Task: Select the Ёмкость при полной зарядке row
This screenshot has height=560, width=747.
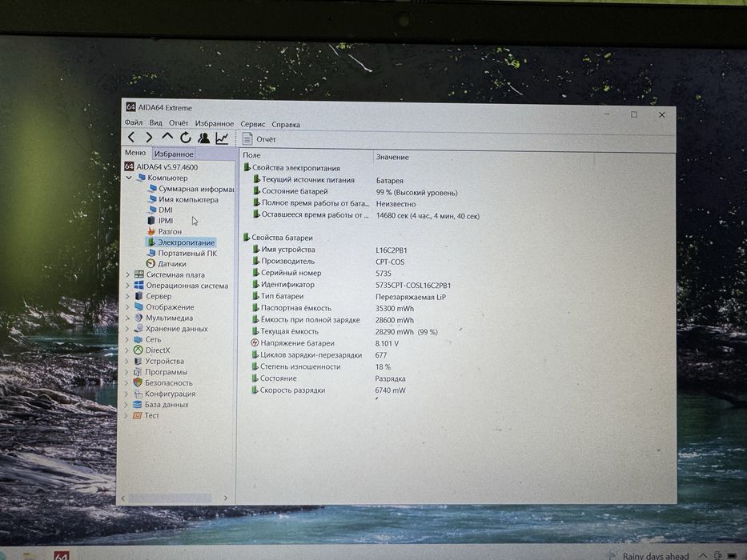Action: [x=333, y=320]
